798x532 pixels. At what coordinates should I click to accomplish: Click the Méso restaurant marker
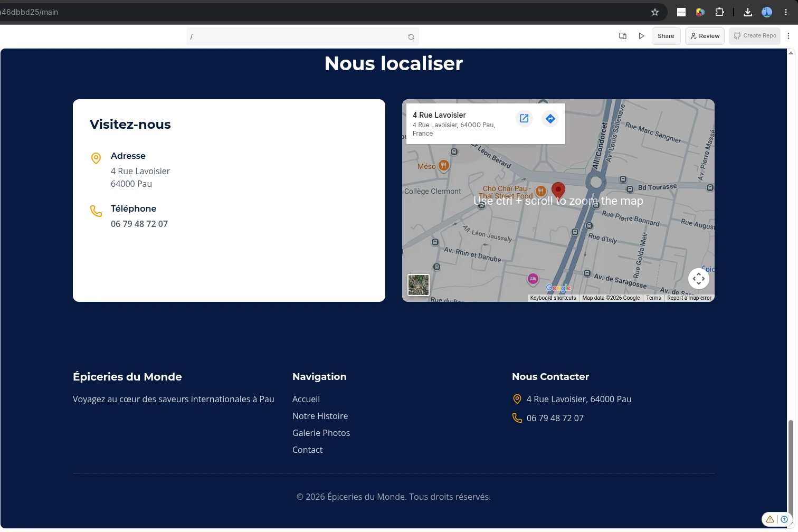[444, 166]
